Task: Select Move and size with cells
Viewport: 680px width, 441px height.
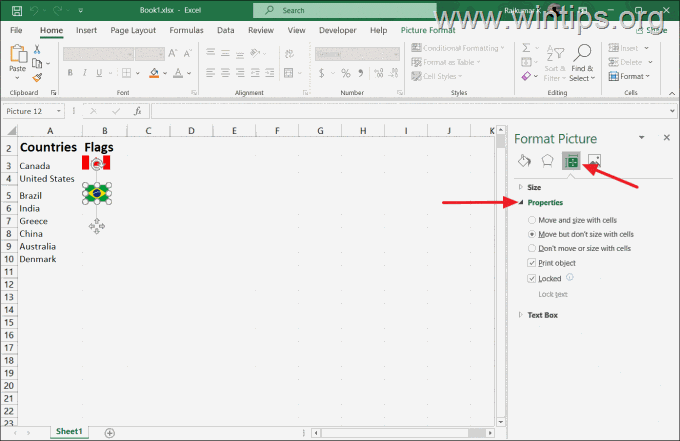Action: 532,220
